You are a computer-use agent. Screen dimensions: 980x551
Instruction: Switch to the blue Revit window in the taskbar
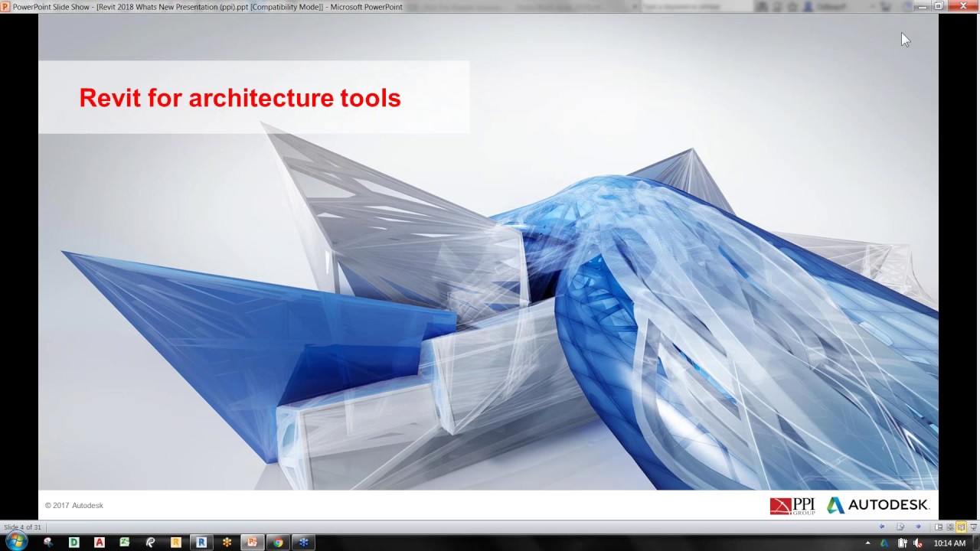pyautogui.click(x=201, y=543)
